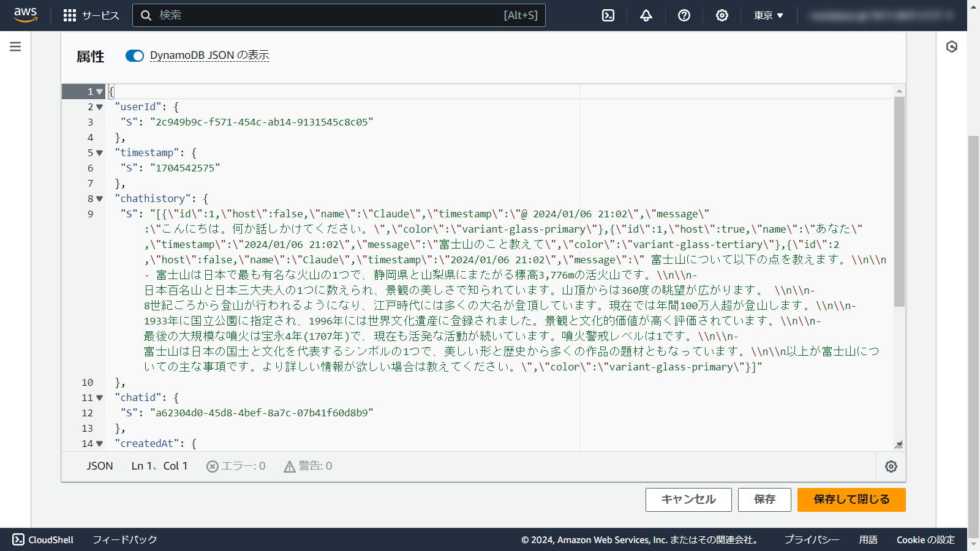Collapse the userId block on line 2

(x=99, y=107)
